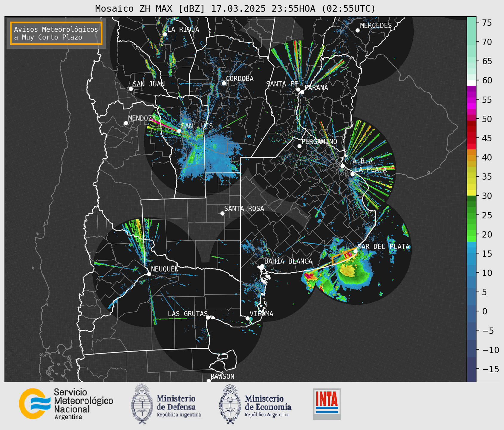Click the MAR DEL PLATA label text
The height and width of the screenshot is (430, 504).
pos(383,246)
